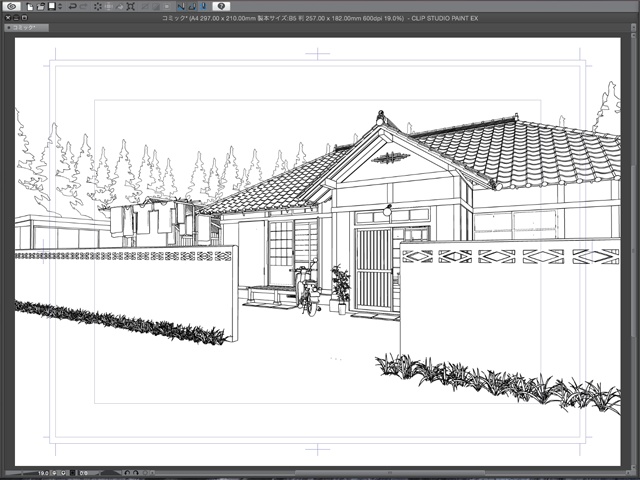Open the help question mark button
This screenshot has width=640, height=480.
point(221,6)
